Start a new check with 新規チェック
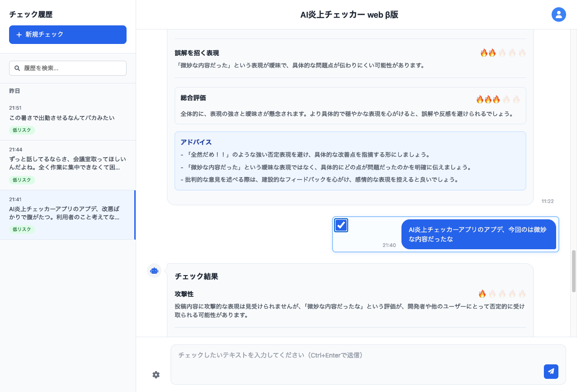Viewport: 577px width, 392px height. point(68,34)
